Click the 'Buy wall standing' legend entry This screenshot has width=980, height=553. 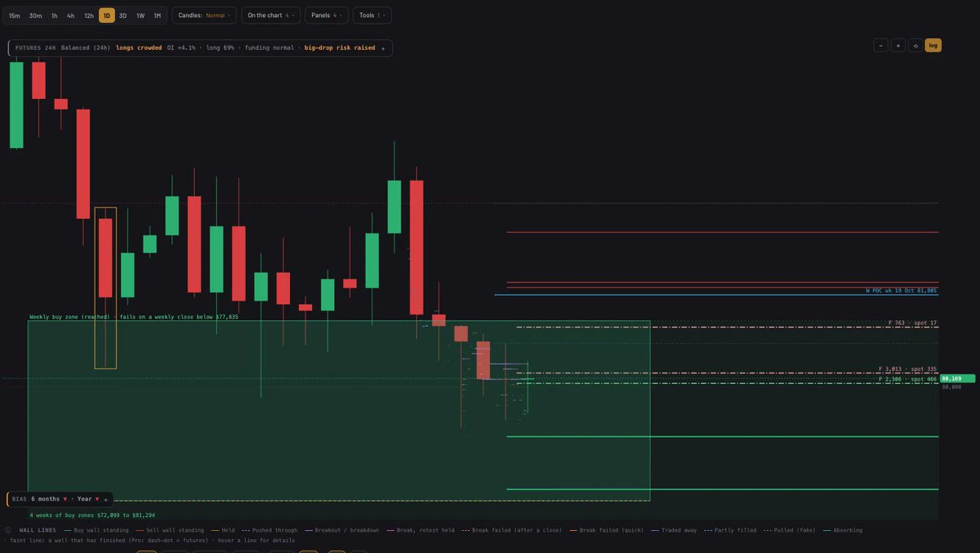click(x=96, y=530)
